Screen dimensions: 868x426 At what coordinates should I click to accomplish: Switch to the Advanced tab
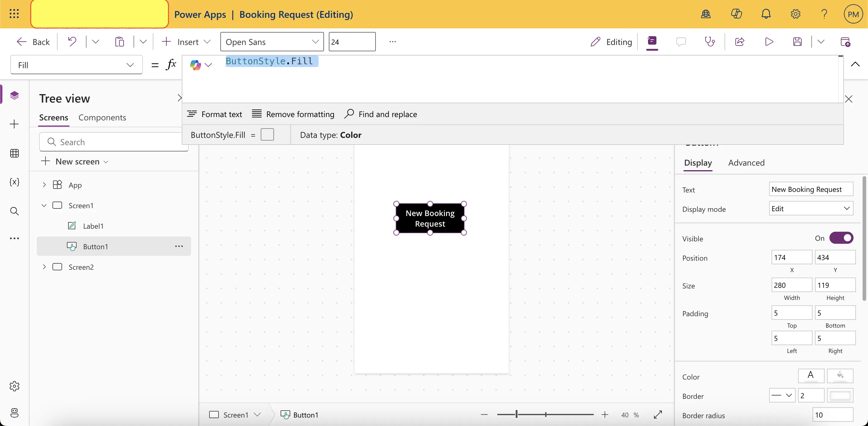point(746,162)
